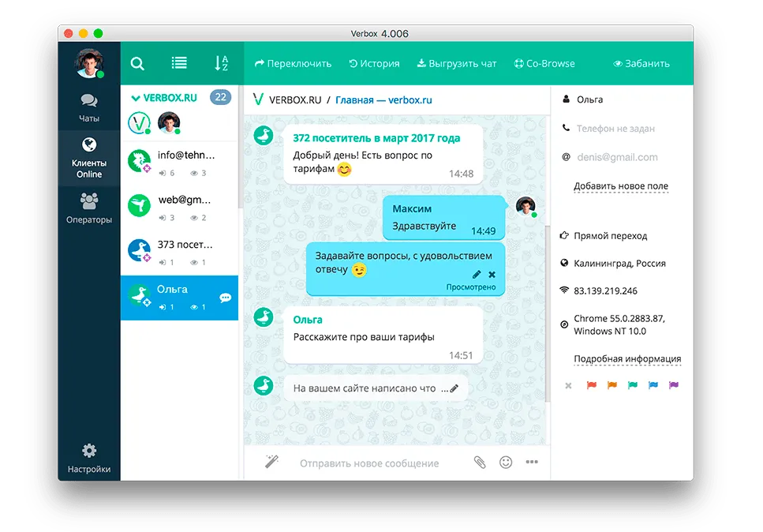Click the pencil on visitor typing preview
The height and width of the screenshot is (532, 763).
[x=454, y=388]
